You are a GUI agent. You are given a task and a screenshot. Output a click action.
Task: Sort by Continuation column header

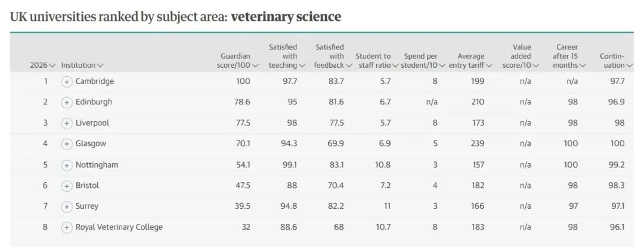(x=615, y=61)
